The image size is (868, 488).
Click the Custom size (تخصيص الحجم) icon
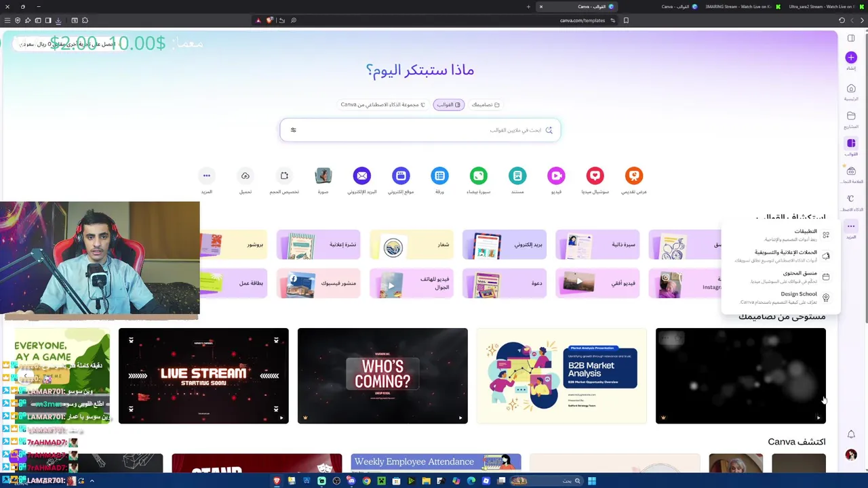pos(284,176)
